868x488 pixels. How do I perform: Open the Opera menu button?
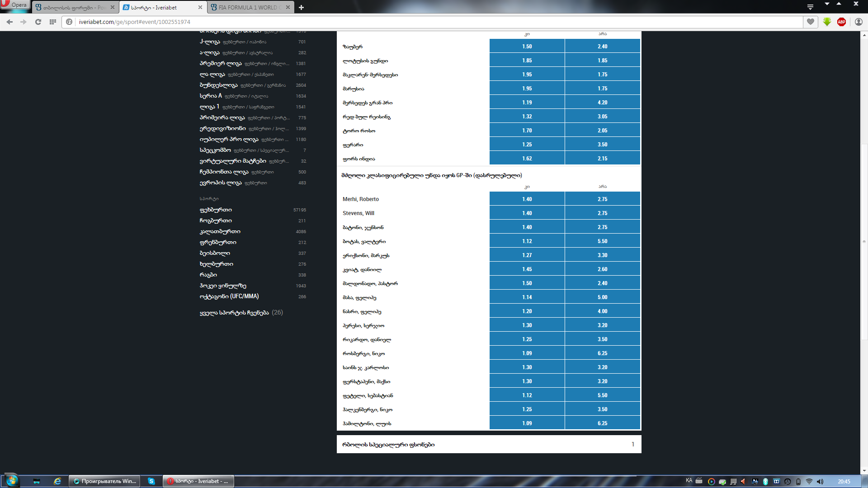pos(14,5)
